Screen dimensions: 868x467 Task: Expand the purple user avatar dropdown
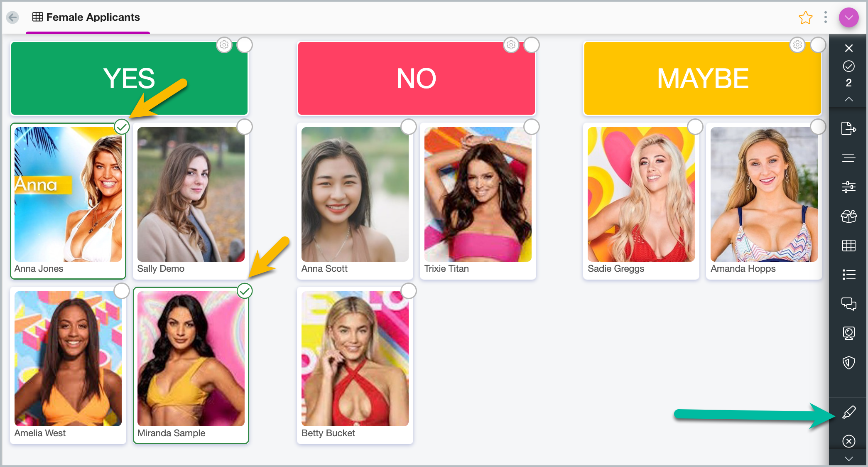click(x=848, y=17)
